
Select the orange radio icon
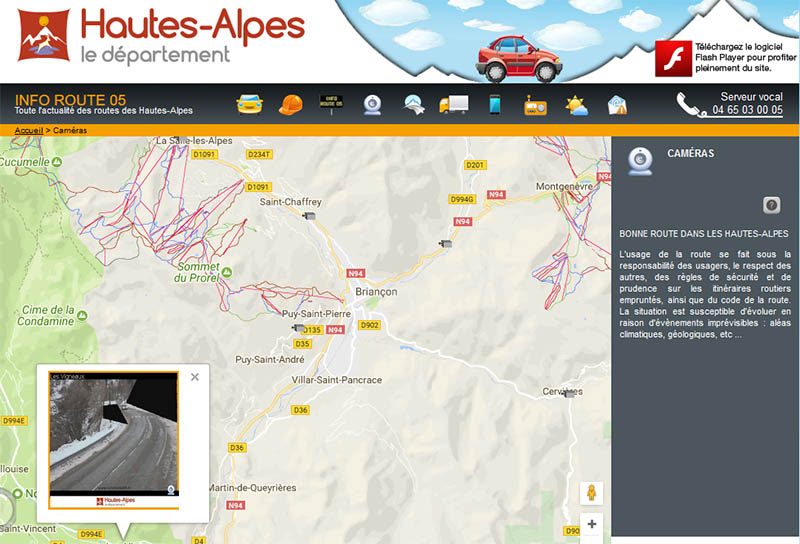[x=535, y=106]
